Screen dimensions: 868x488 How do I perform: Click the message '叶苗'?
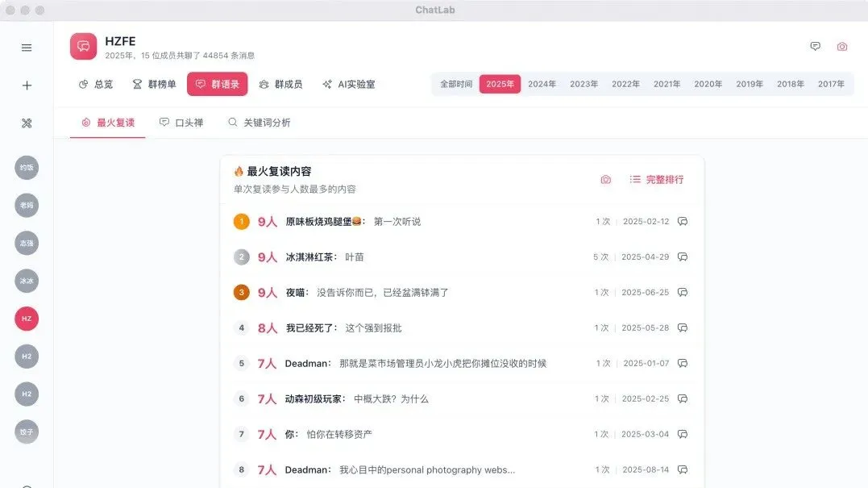pyautogui.click(x=355, y=257)
